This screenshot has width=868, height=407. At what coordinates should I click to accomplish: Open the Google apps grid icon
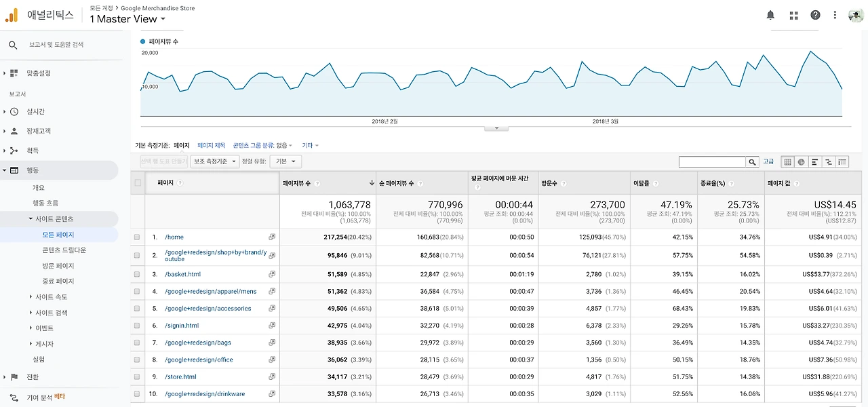794,15
